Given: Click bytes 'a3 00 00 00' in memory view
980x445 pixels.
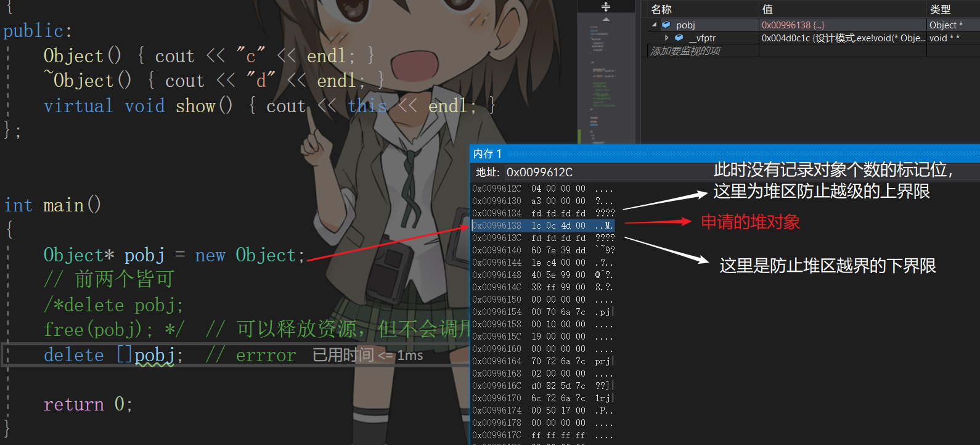Looking at the screenshot, I should pos(558,201).
